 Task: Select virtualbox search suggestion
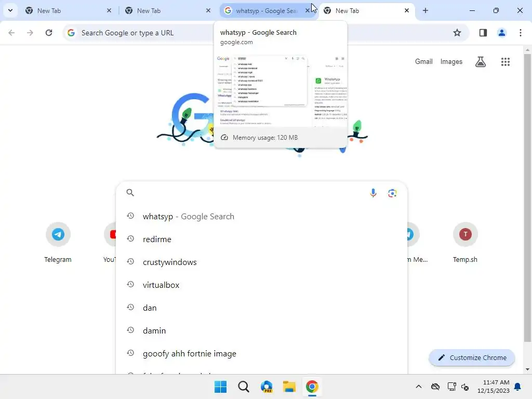point(261,285)
